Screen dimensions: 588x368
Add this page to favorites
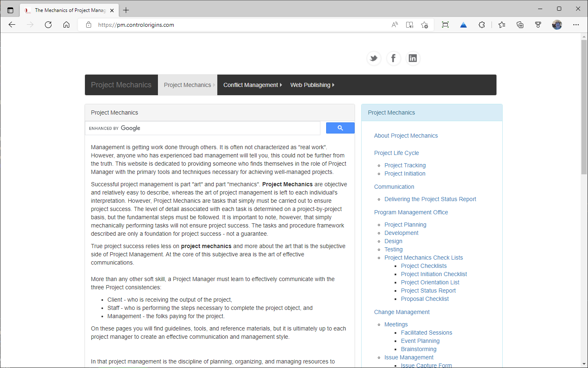424,25
